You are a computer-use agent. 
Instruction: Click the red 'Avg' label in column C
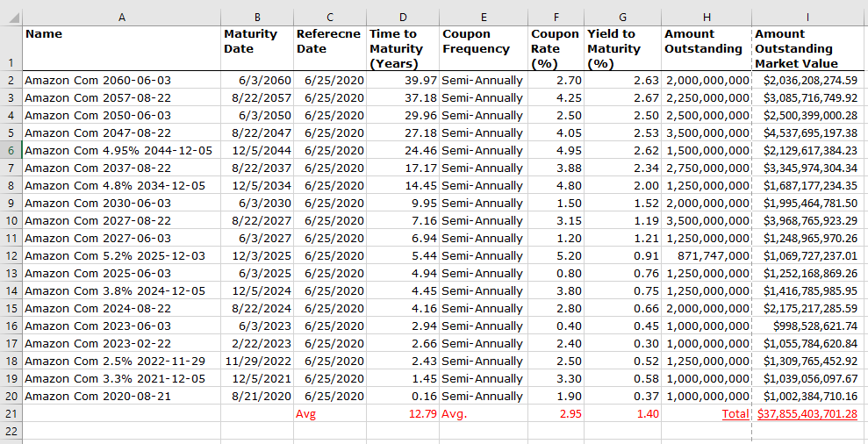point(330,413)
